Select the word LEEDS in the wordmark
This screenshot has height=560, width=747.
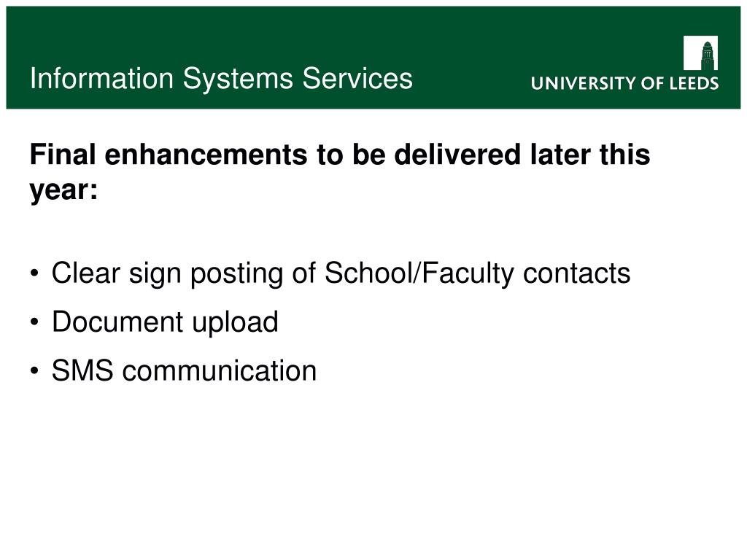click(694, 83)
